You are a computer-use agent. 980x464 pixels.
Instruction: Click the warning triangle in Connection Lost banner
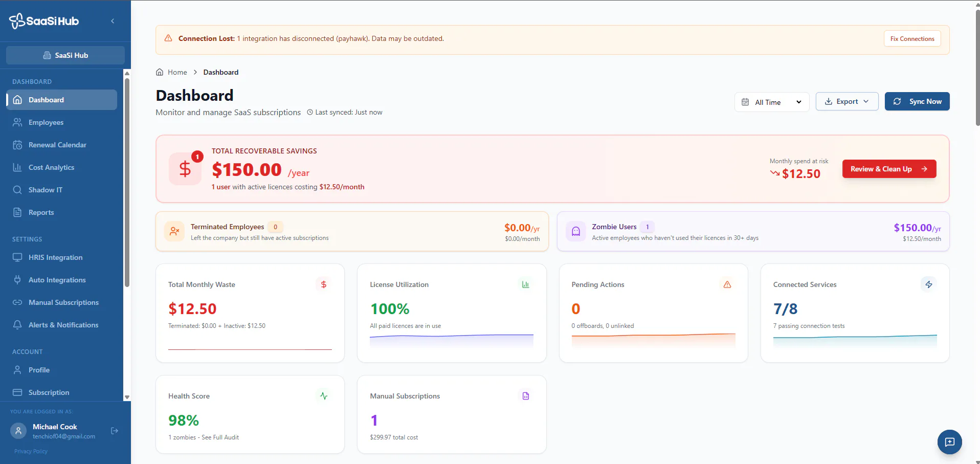[168, 38]
